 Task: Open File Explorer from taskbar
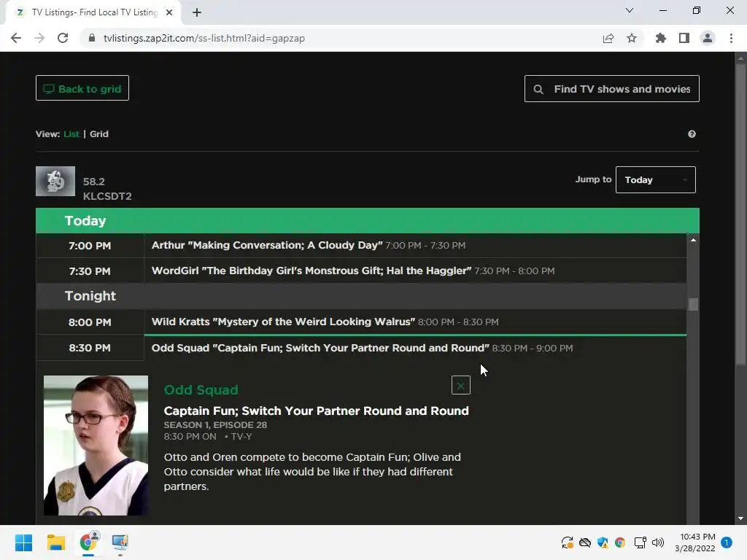click(x=55, y=542)
